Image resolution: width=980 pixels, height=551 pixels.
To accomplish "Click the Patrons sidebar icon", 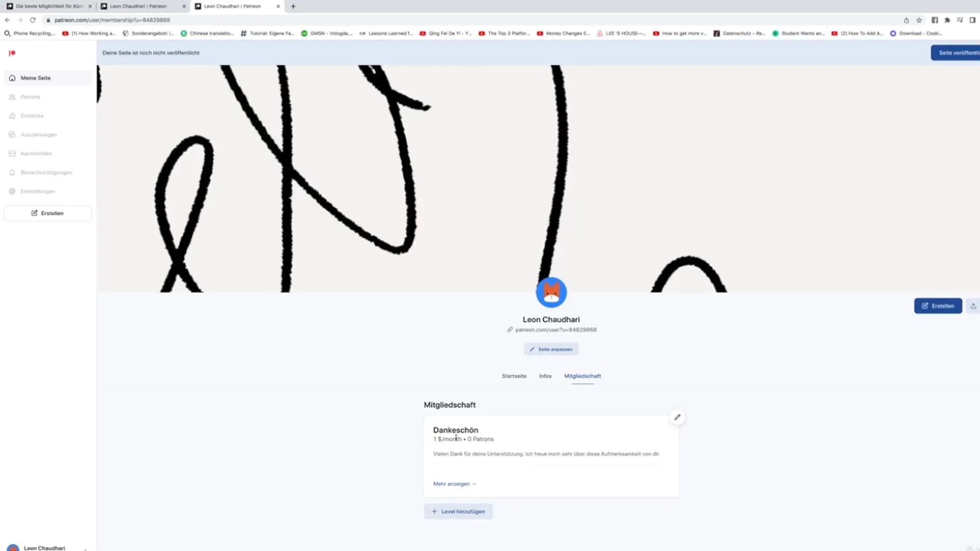I will point(13,97).
